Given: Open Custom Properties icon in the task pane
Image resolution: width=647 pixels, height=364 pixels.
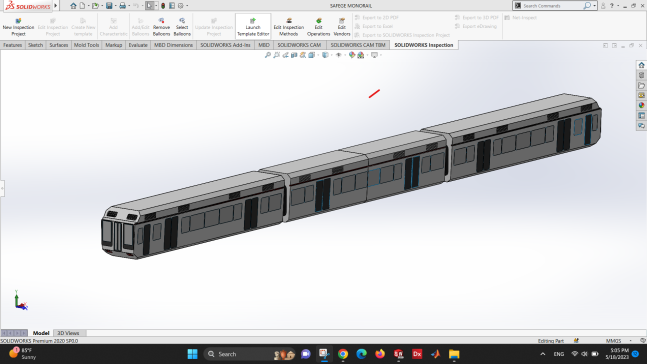Looking at the screenshot, I should coord(641,116).
